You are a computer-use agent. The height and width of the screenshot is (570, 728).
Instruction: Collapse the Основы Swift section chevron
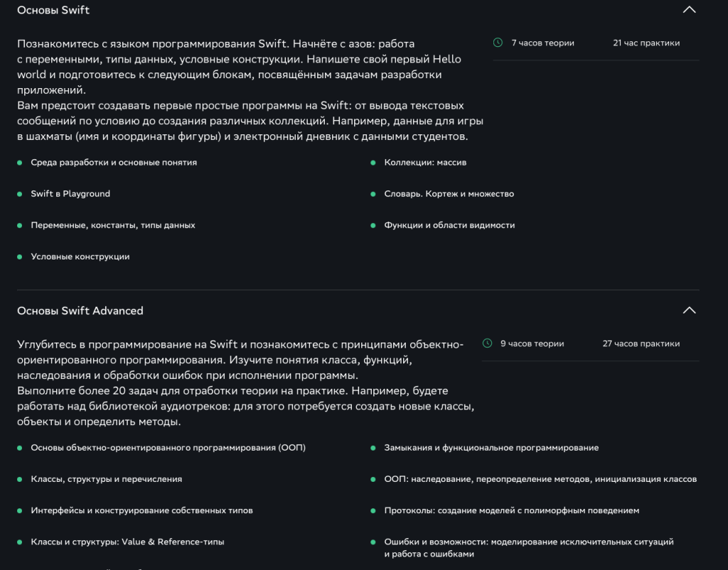[x=688, y=10]
